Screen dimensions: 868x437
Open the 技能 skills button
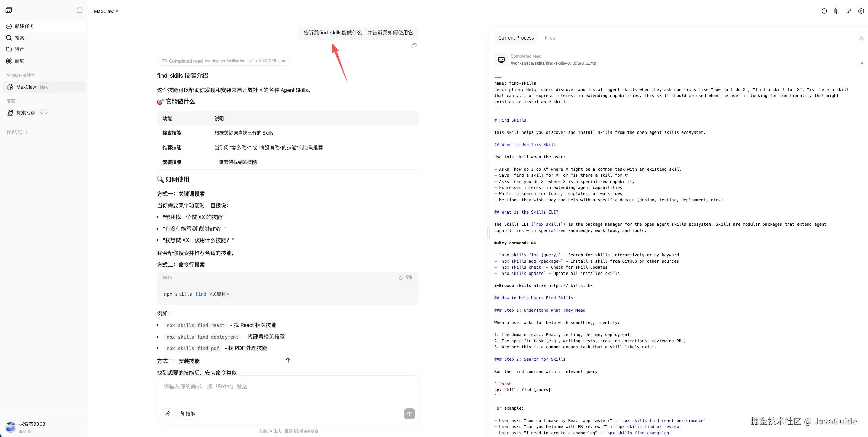click(x=187, y=414)
